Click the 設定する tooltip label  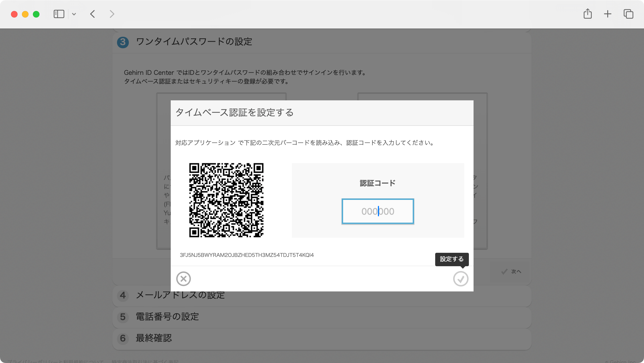point(451,259)
